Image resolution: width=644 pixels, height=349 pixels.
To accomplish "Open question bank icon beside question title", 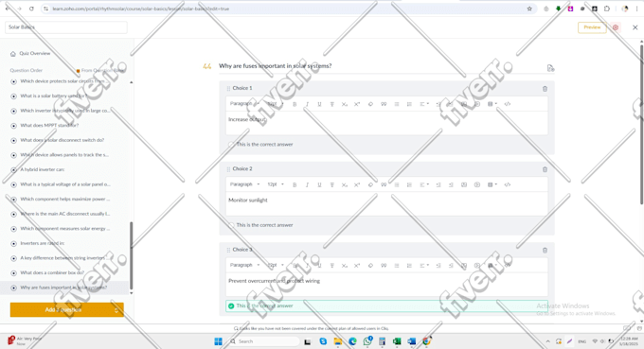I will [551, 68].
